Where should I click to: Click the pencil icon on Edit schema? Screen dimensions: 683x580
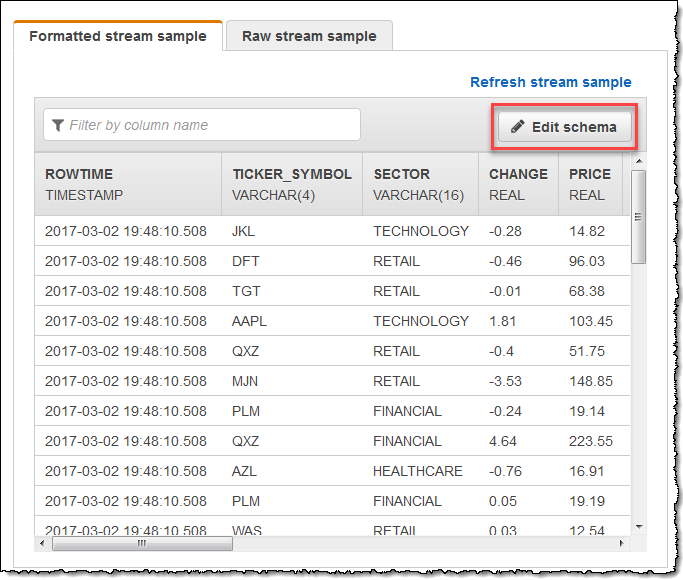tap(517, 127)
